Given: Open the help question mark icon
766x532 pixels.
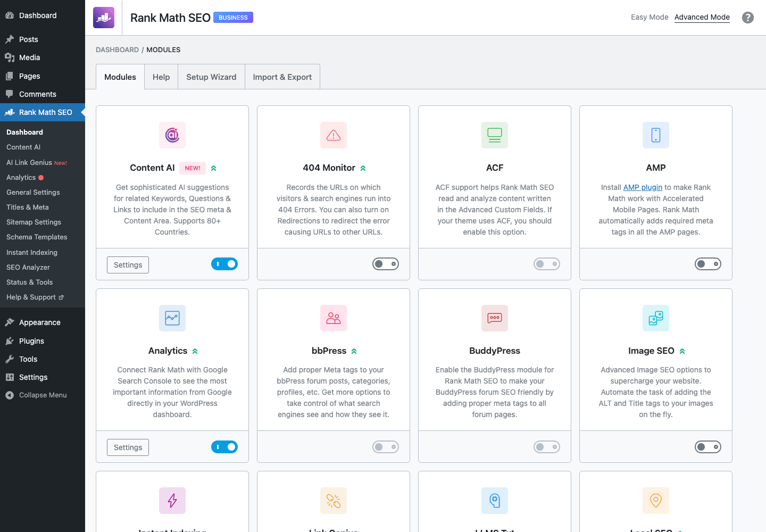Looking at the screenshot, I should coord(748,18).
